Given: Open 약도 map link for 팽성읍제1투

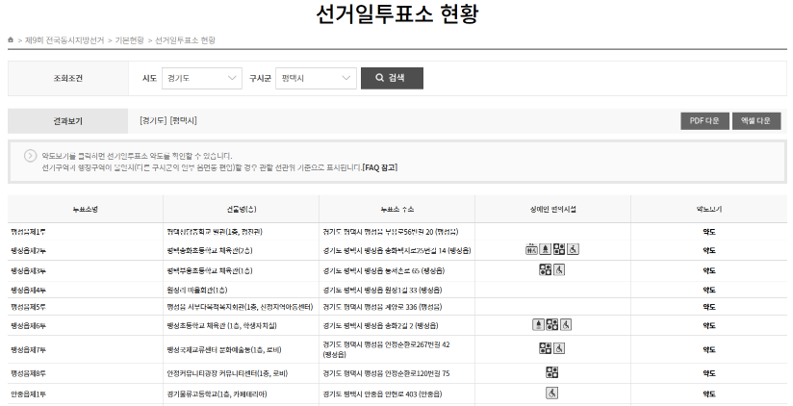Looking at the screenshot, I should [709, 232].
